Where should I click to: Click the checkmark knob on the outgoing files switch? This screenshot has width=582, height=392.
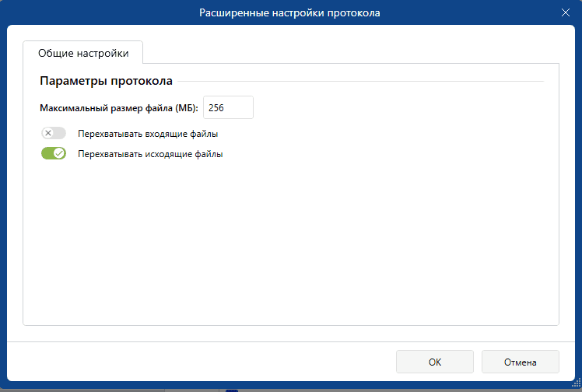[59, 154]
